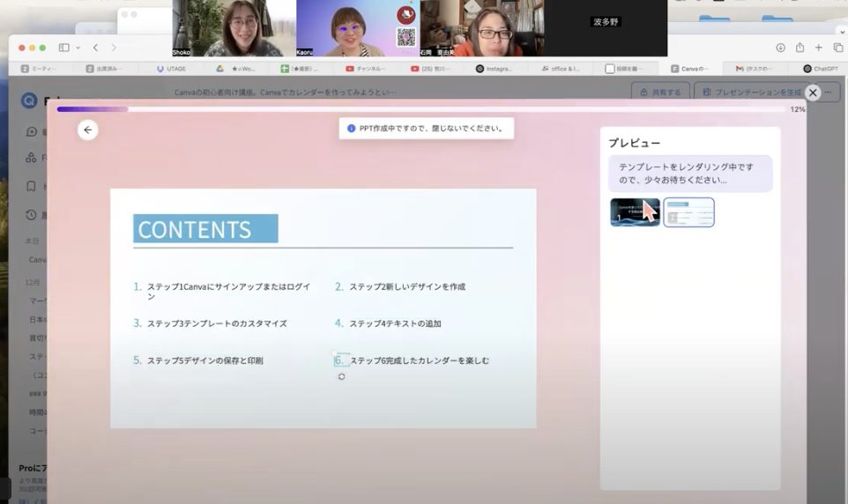Click the history clock icon in sidebar
This screenshot has height=504, width=848.
click(32, 214)
